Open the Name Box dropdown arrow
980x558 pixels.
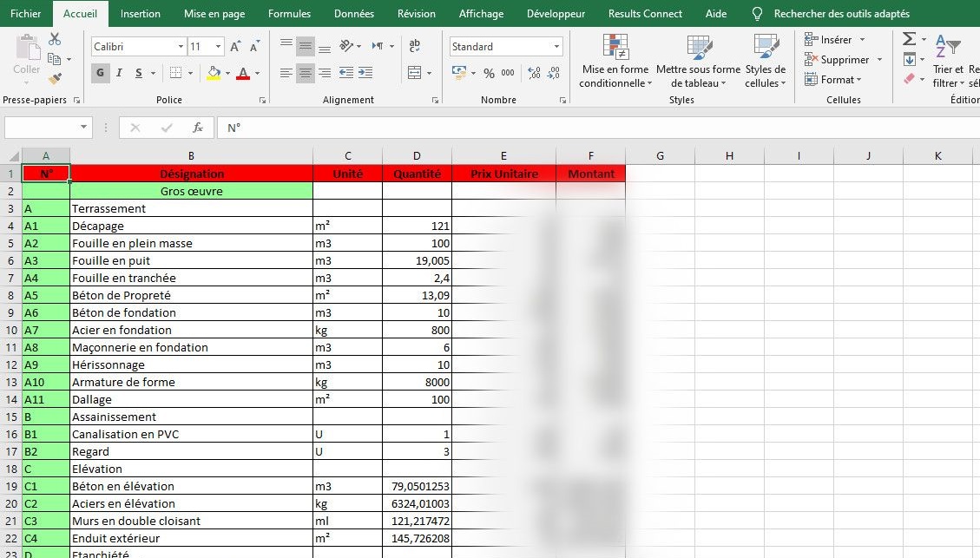(x=83, y=128)
